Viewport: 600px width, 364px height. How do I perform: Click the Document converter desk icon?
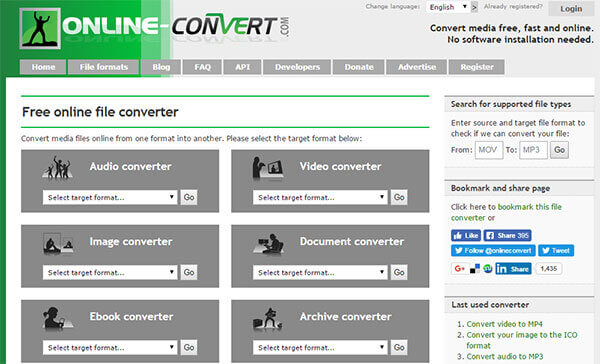coord(268,243)
